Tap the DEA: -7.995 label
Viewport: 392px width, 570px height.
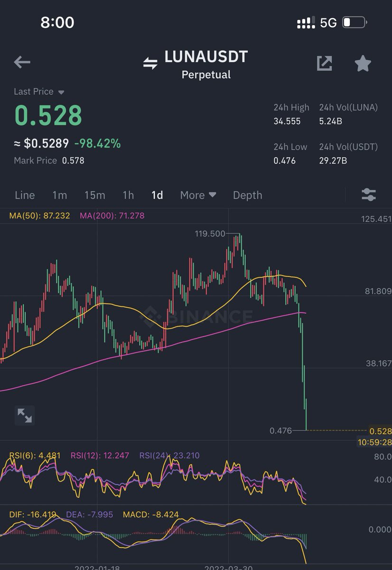click(89, 514)
